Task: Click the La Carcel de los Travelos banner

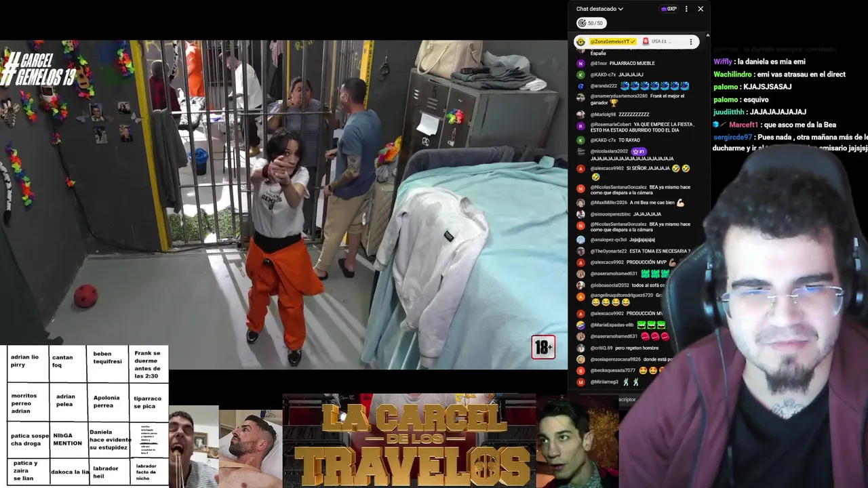Action: click(x=409, y=441)
